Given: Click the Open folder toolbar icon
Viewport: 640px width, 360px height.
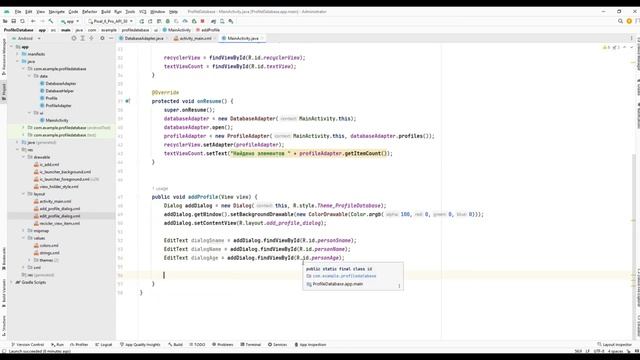Looking at the screenshot, I should pos(5,21).
